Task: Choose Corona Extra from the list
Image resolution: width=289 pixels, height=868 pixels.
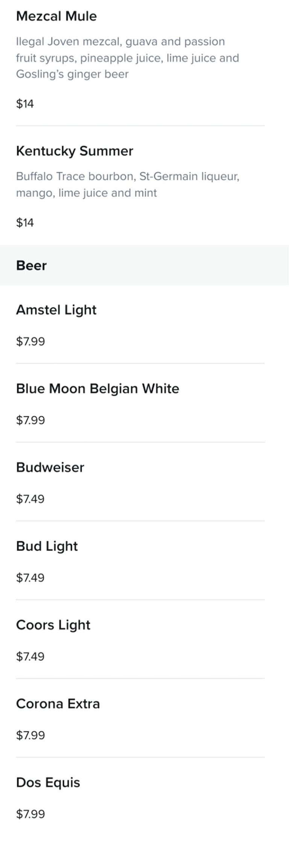Action: 58,704
